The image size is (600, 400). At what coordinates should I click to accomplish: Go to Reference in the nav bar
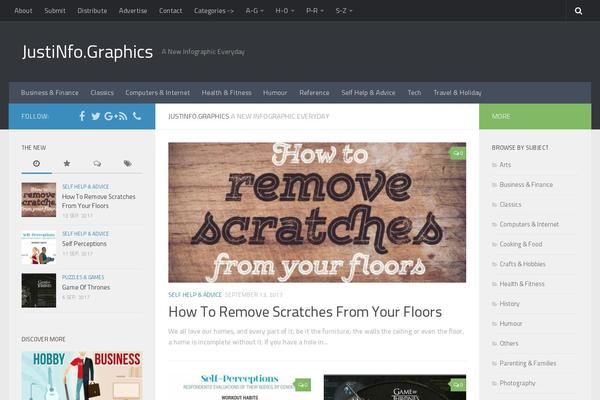tap(314, 93)
